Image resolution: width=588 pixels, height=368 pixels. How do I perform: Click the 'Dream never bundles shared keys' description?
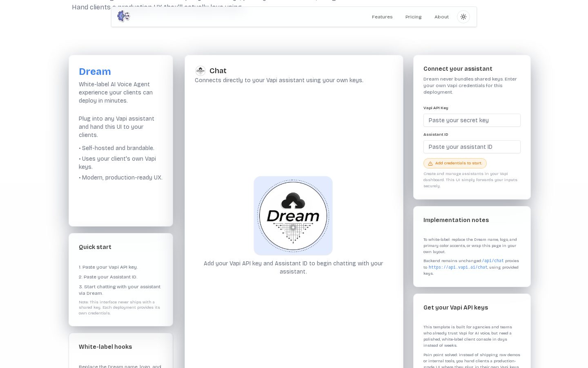(x=470, y=85)
